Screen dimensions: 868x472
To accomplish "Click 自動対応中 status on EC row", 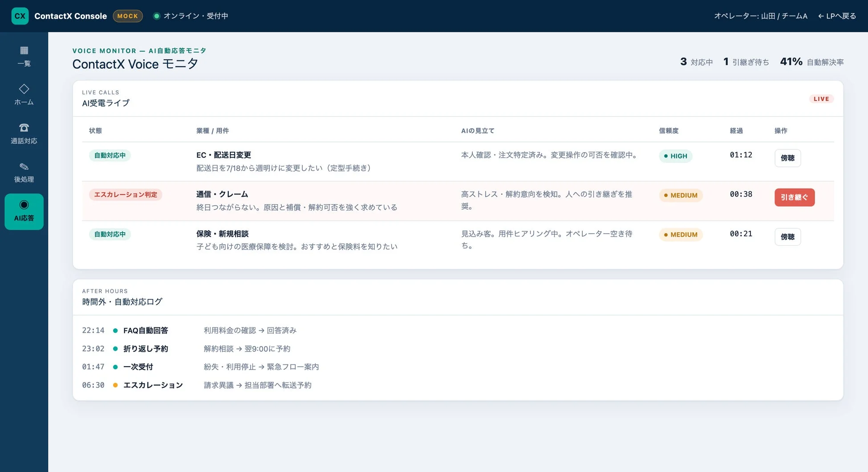I will tap(110, 155).
